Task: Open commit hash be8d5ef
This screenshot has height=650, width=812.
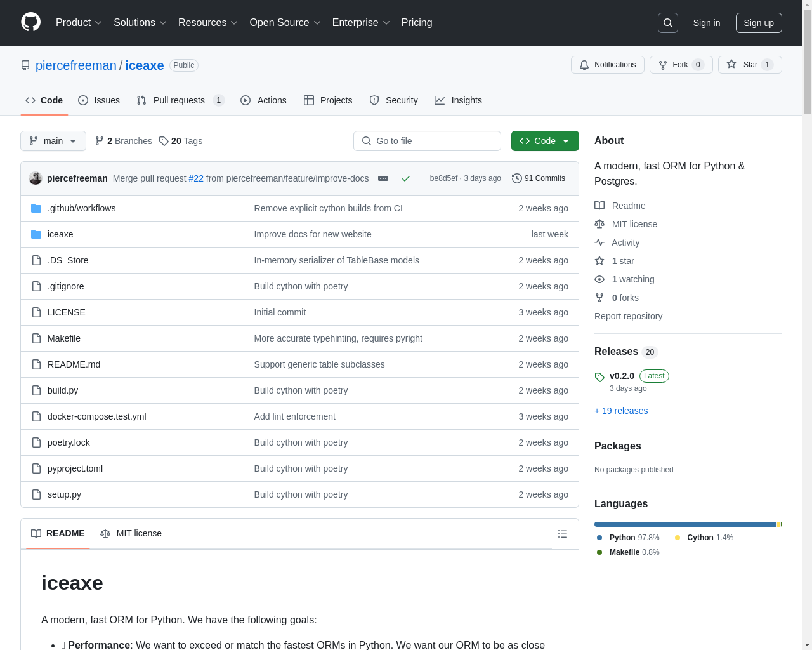Action: (443, 178)
